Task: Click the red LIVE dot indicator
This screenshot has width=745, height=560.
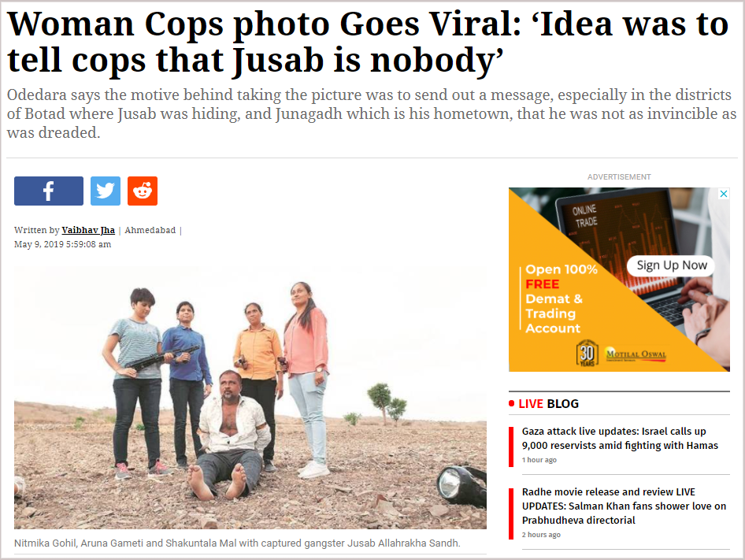Action: click(511, 403)
